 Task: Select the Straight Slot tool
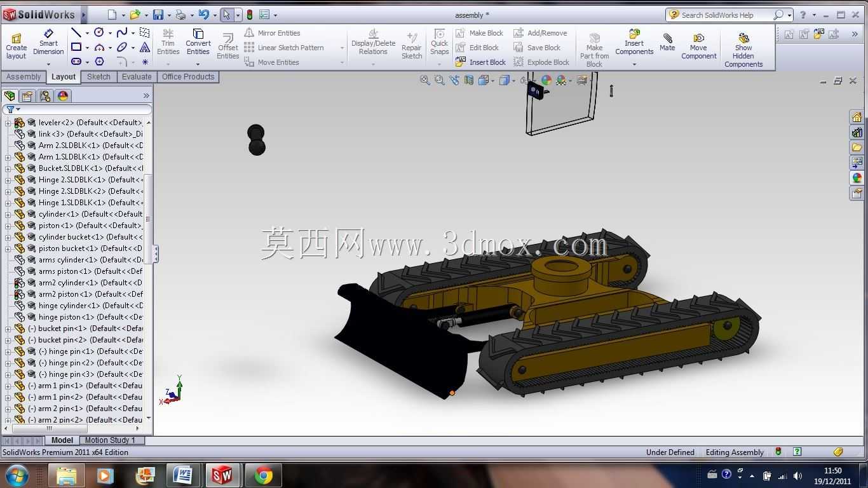point(76,62)
